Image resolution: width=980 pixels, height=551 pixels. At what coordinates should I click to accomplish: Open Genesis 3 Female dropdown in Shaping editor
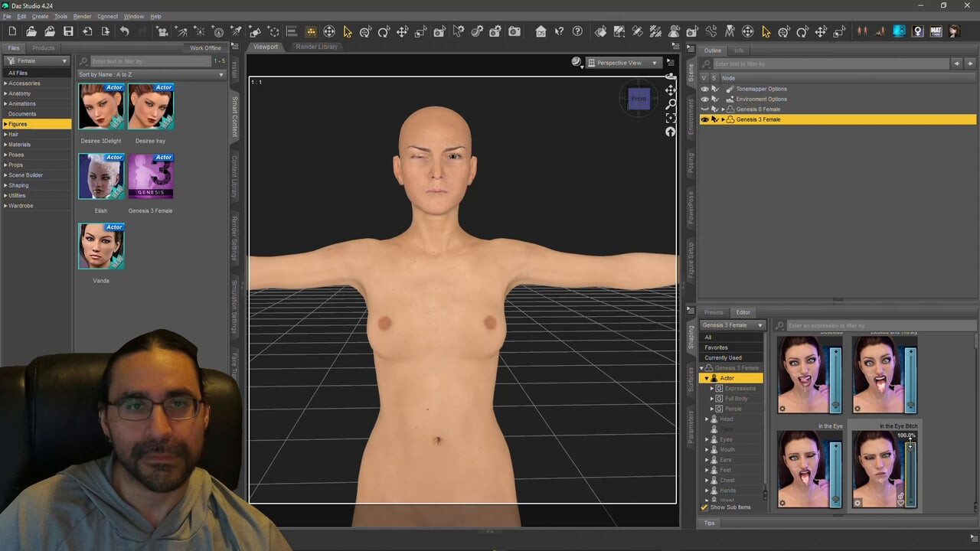tap(733, 325)
